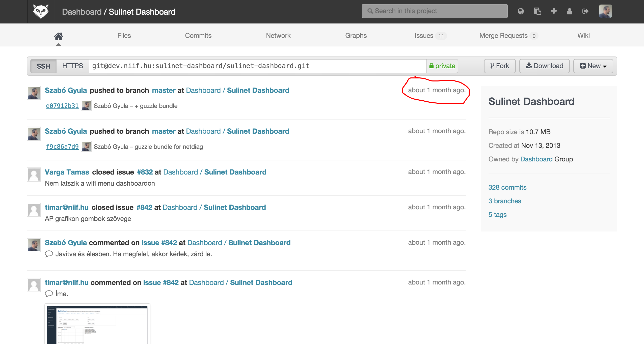Switch to the Network tab
The height and width of the screenshot is (344, 644).
[278, 36]
